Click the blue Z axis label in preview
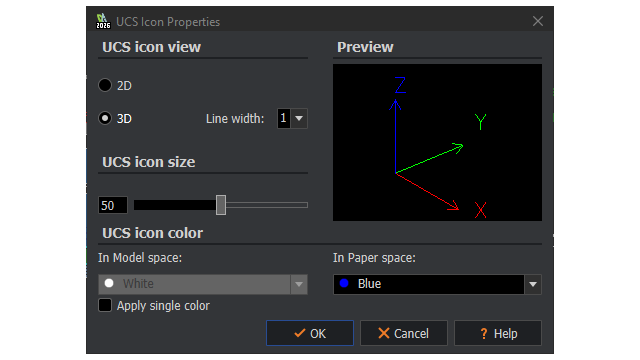 [400, 85]
